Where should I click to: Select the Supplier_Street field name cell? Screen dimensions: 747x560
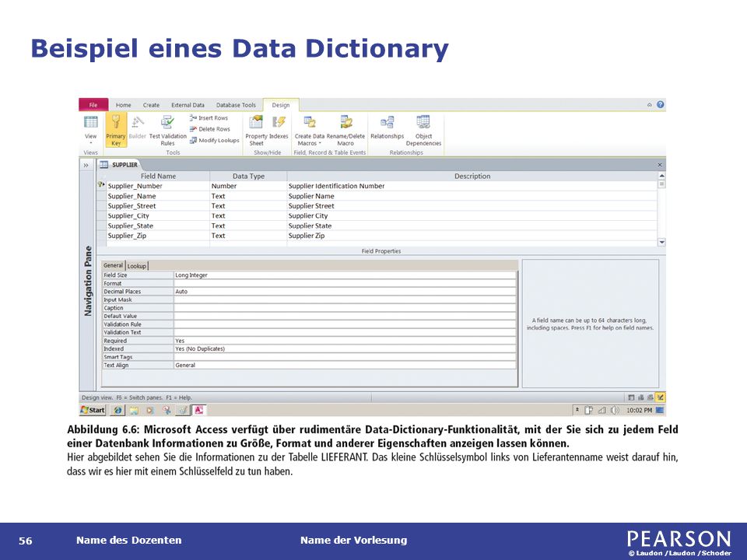click(x=158, y=205)
